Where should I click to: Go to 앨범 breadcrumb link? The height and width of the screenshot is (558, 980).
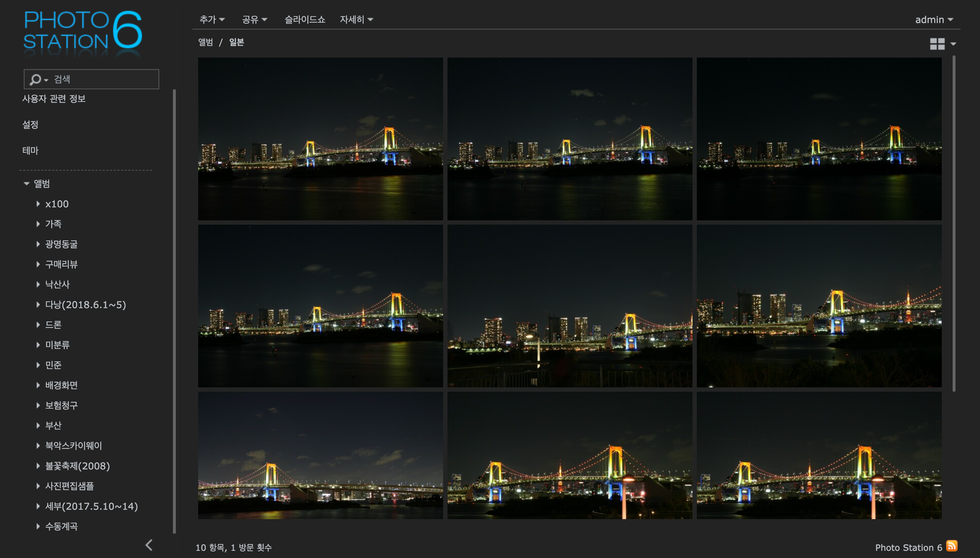[x=206, y=42]
